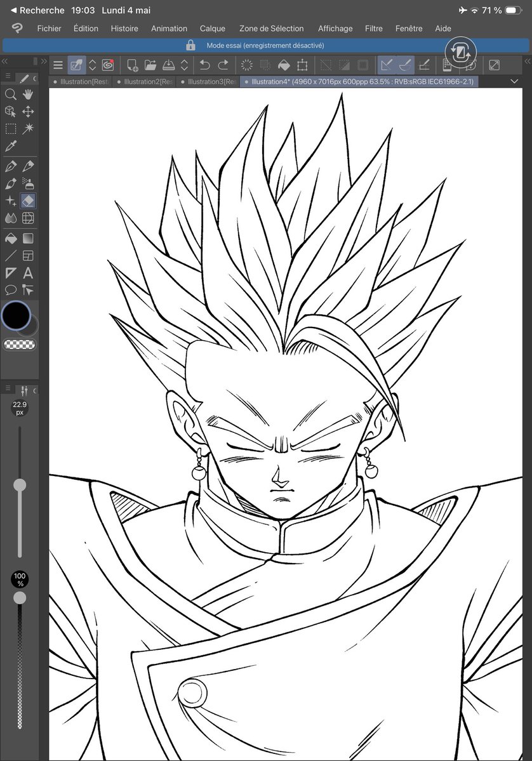Open a file with folder icon

pos(150,65)
